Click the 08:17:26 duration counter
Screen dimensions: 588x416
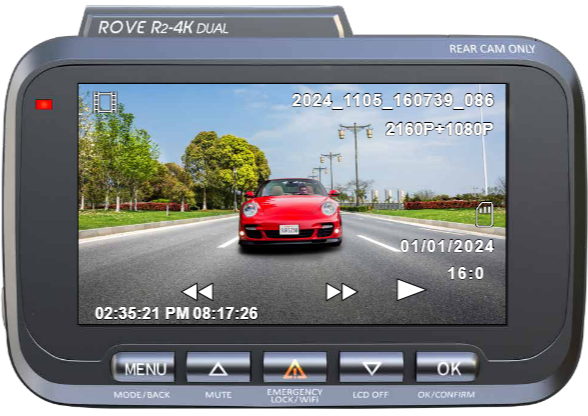tap(225, 313)
